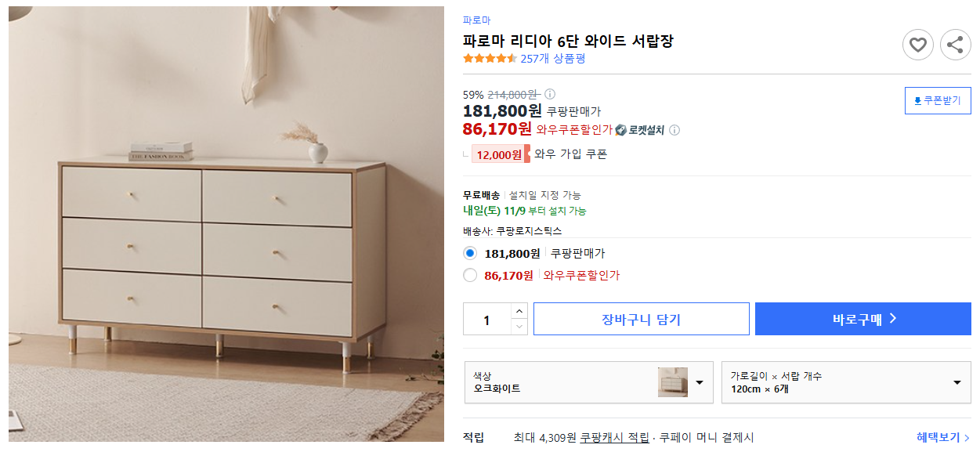Select the 181,800원 쿠팡판매가 radio button
Viewport: 980px width, 452px height.
[x=470, y=252]
